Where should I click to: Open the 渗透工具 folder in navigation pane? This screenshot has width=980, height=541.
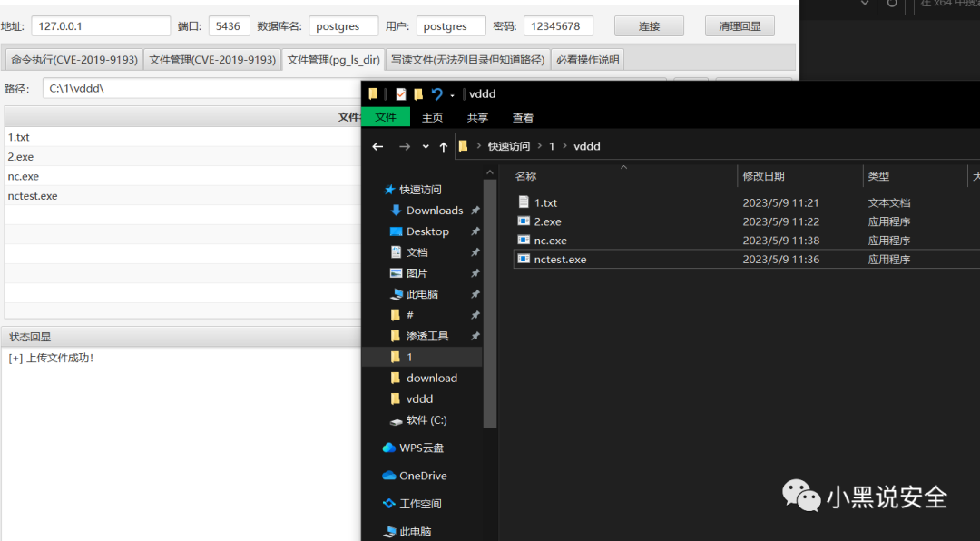pos(427,336)
